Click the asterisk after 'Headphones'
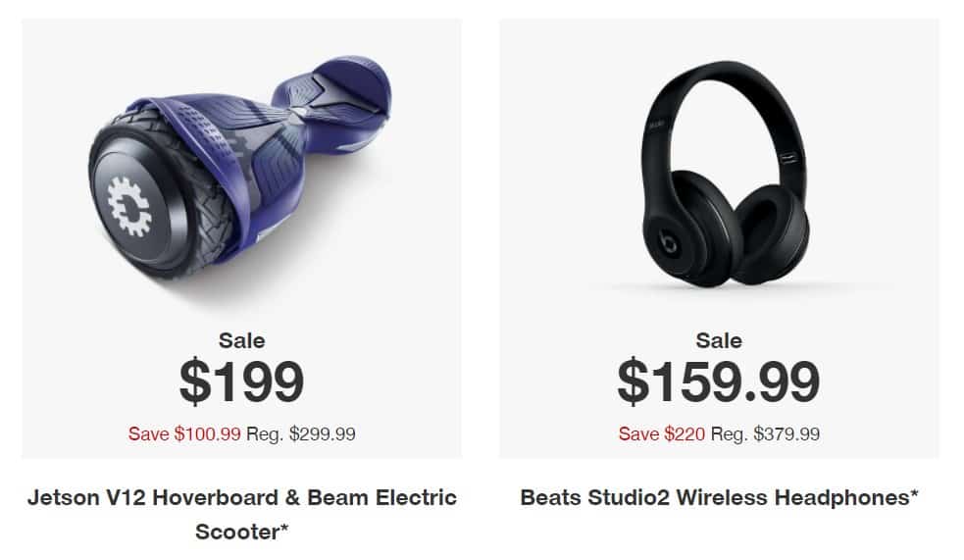The image size is (964, 560). point(914,492)
